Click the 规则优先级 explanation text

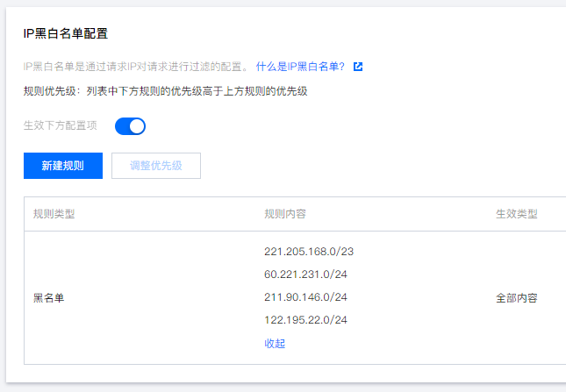click(x=165, y=90)
